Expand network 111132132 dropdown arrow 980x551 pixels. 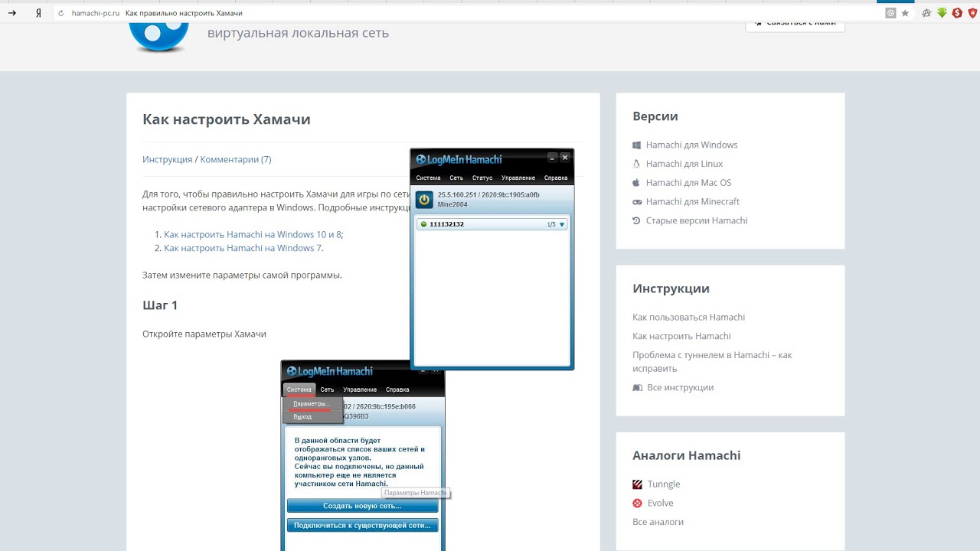tap(561, 224)
